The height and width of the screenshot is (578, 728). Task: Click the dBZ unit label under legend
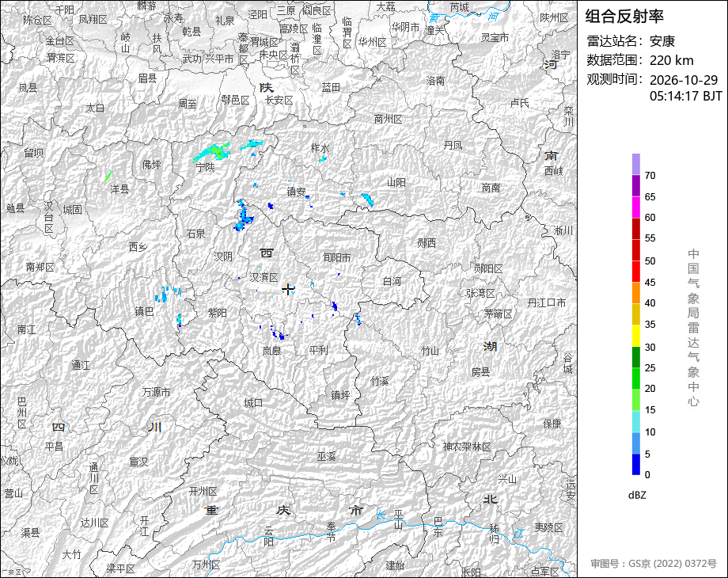(637, 495)
